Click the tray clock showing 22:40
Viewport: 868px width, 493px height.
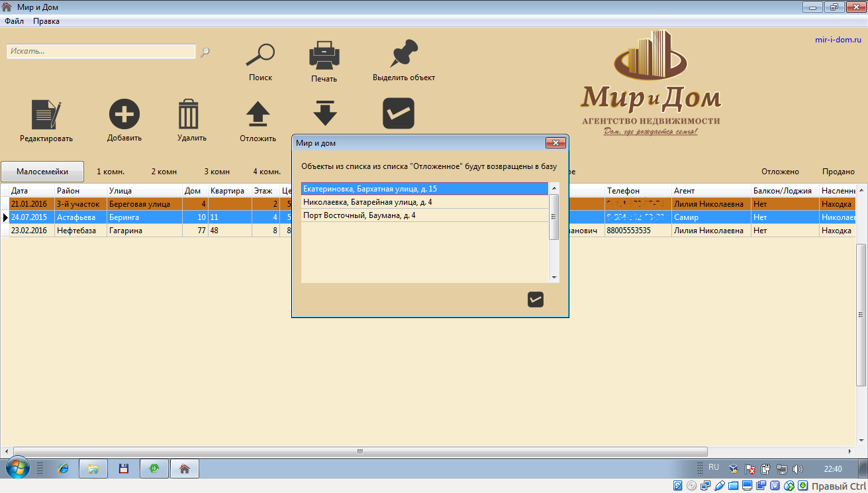[x=833, y=468]
